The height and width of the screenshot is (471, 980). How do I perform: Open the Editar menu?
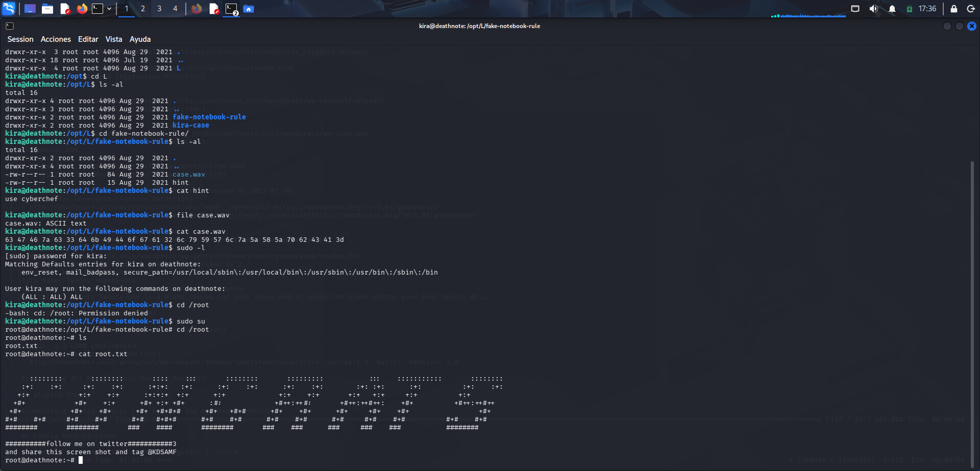88,39
